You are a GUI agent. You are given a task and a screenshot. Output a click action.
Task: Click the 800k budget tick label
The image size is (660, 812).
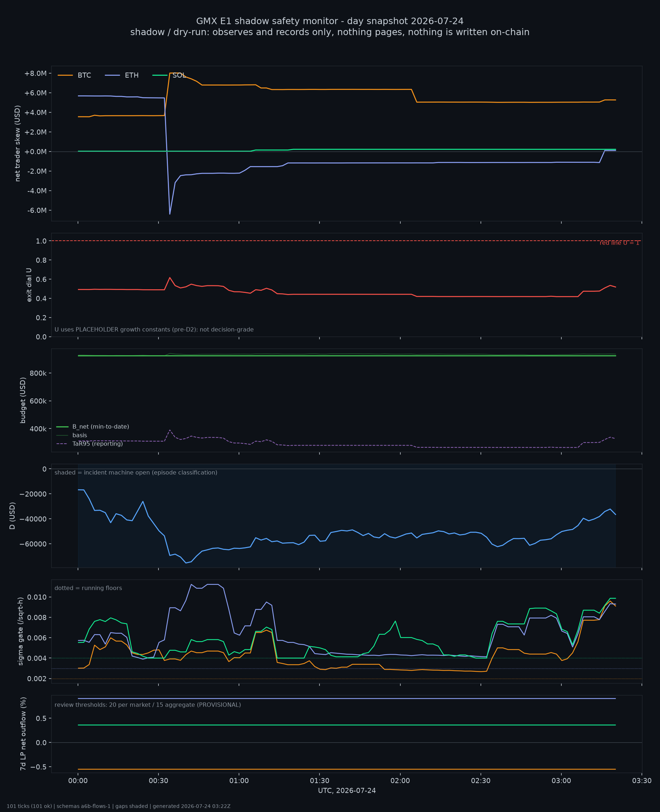coord(38,373)
